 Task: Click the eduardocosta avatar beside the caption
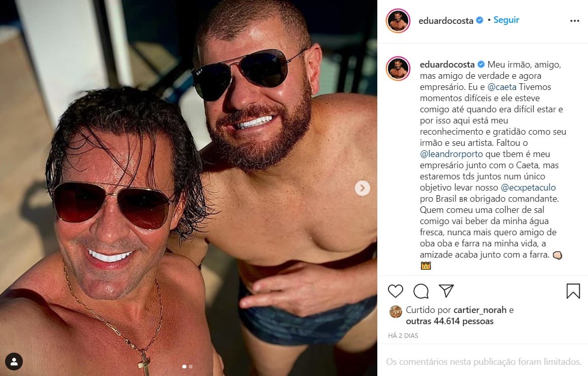(x=398, y=69)
